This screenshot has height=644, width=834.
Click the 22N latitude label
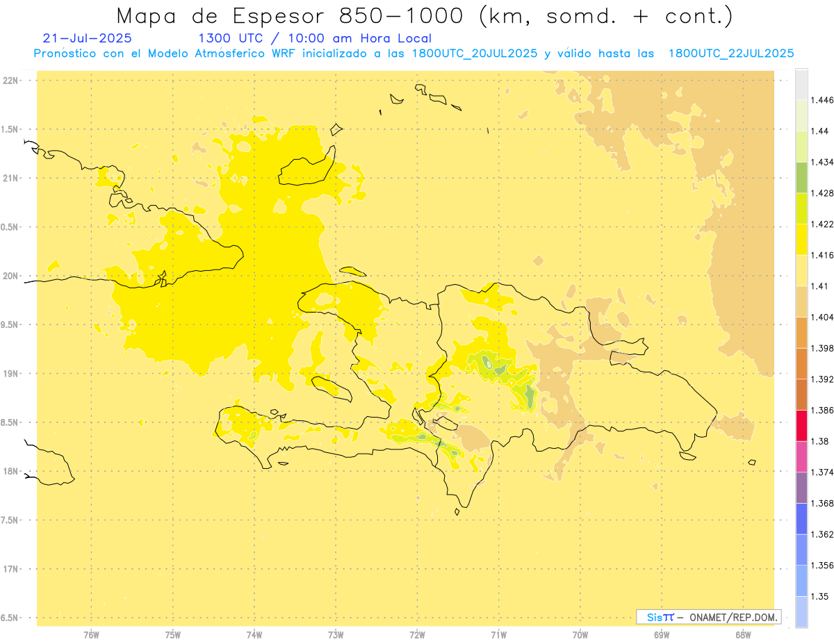coord(10,80)
